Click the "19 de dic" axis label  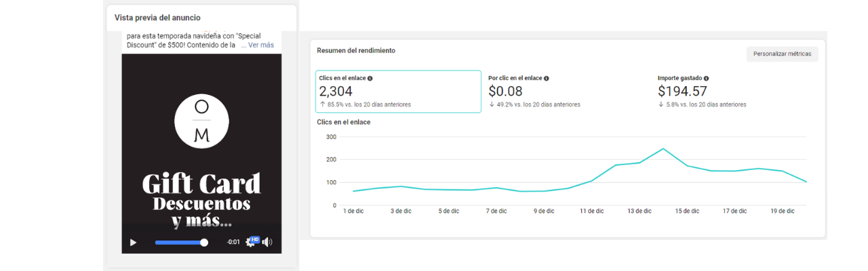[x=782, y=211]
